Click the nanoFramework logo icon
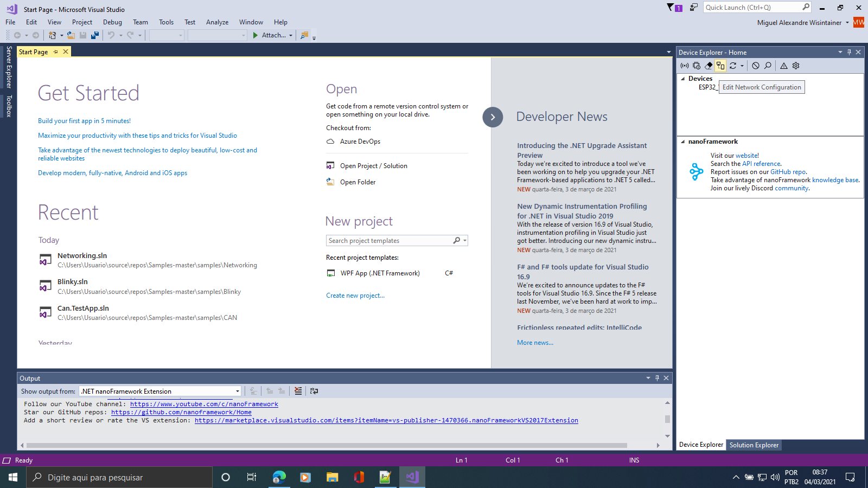This screenshot has width=868, height=488. tap(696, 172)
